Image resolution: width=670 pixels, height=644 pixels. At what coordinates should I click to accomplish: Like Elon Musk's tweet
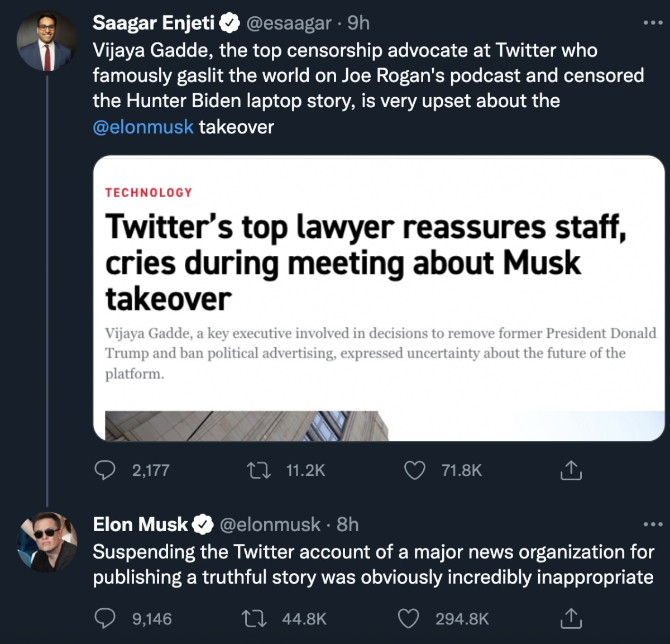(x=408, y=619)
